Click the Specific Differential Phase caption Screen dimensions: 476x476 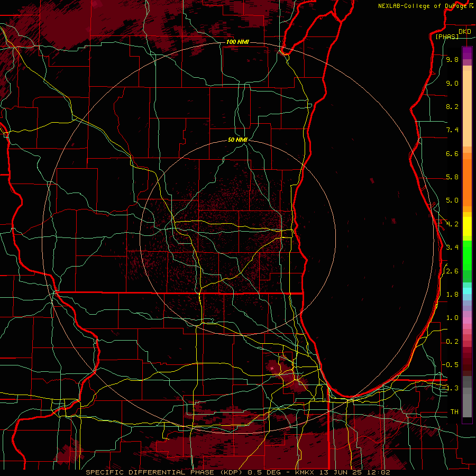point(237,472)
